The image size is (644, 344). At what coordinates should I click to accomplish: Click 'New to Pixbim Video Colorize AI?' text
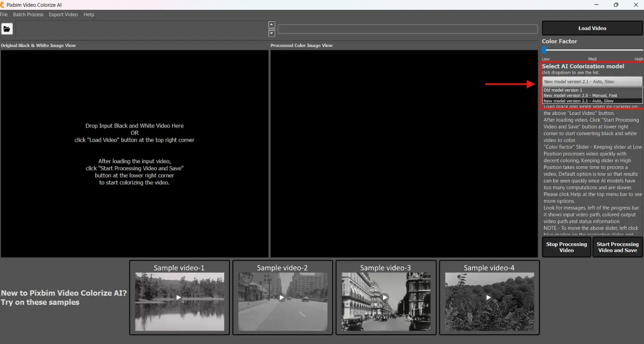point(64,293)
